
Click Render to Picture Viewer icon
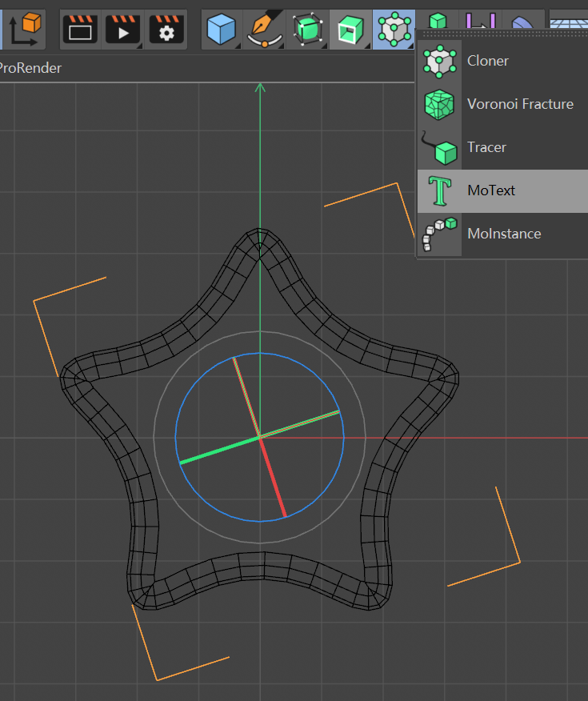123,30
